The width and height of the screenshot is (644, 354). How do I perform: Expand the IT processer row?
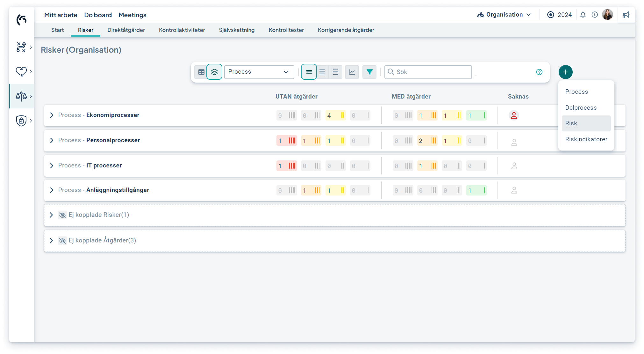[52, 166]
